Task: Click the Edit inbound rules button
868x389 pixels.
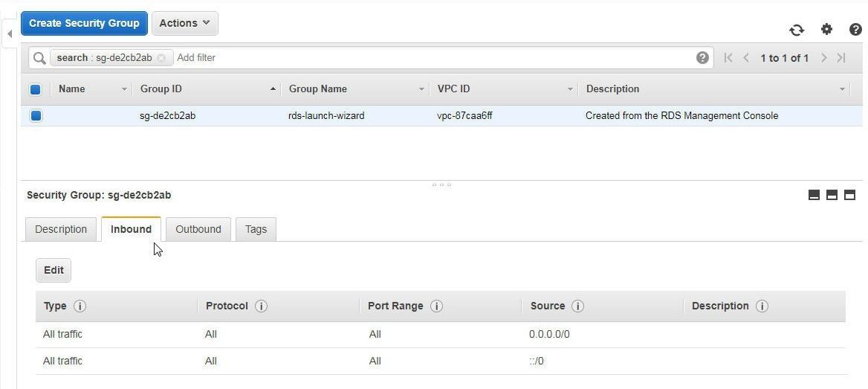Action: (x=54, y=271)
